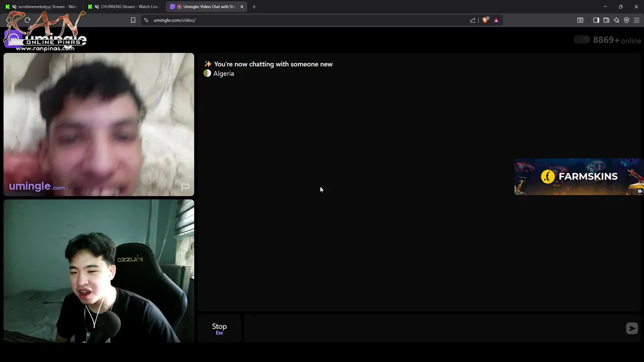The image size is (644, 362).
Task: Click the 8869+ online counter text
Action: 617,40
